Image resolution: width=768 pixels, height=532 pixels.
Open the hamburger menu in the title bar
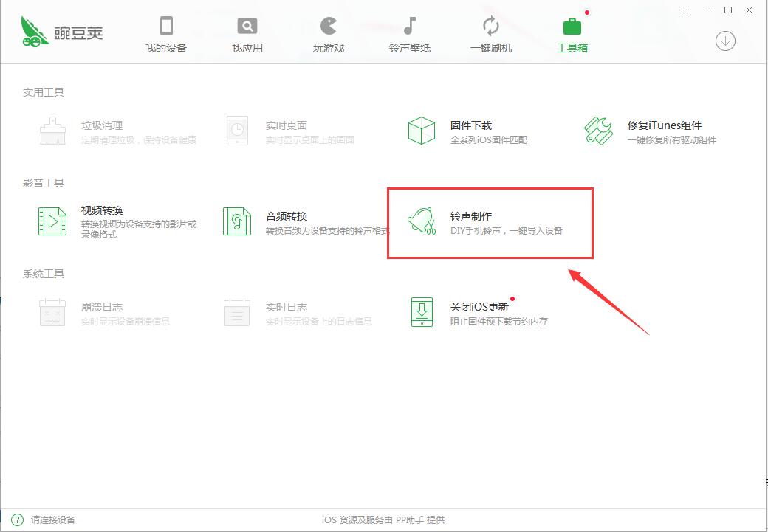click(686, 10)
